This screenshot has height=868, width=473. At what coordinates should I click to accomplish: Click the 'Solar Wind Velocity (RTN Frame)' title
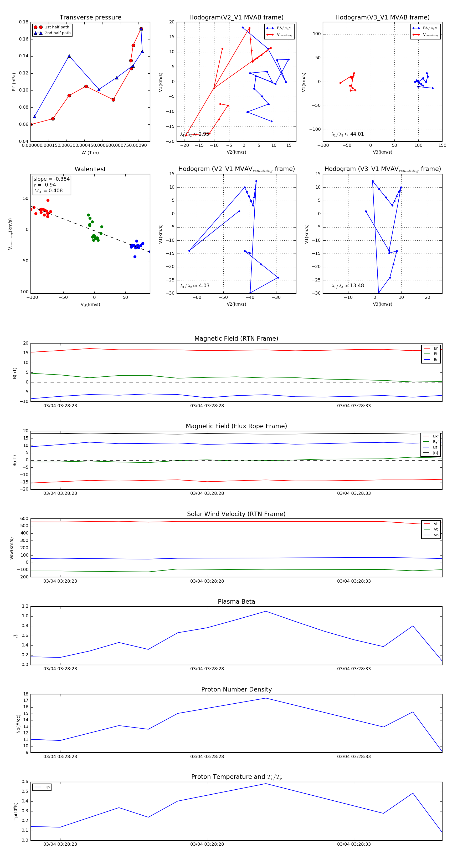click(236, 514)
